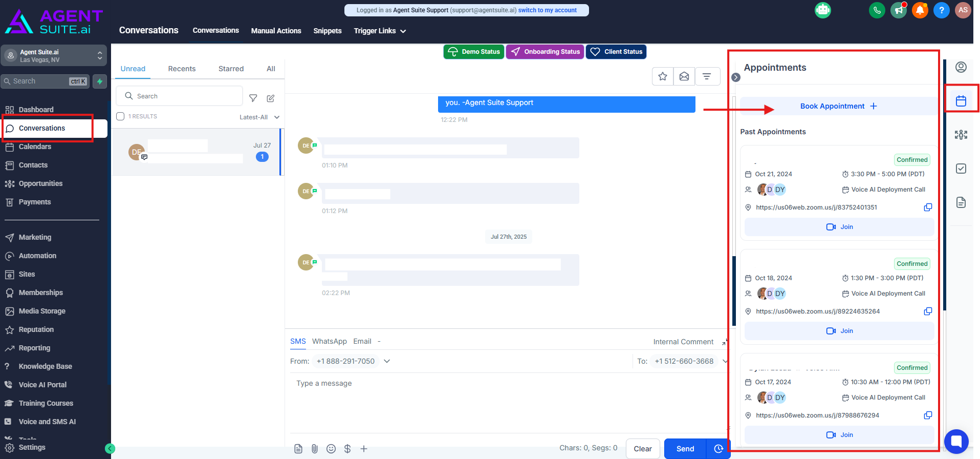Open the To phone number dropdown
This screenshot has width=980, height=459.
coord(725,361)
